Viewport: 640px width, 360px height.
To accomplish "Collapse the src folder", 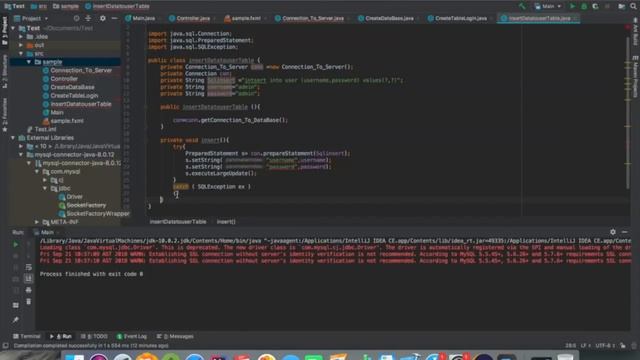I will [x=21, y=53].
